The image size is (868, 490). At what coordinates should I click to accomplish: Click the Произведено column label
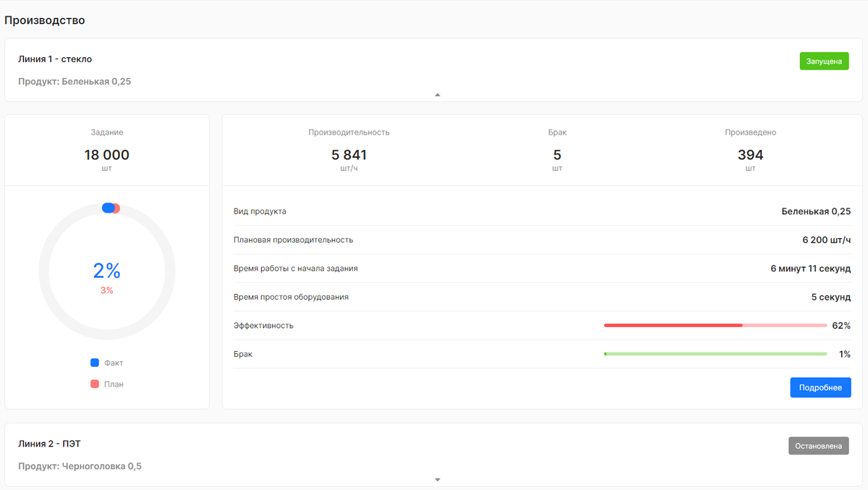[x=751, y=132]
